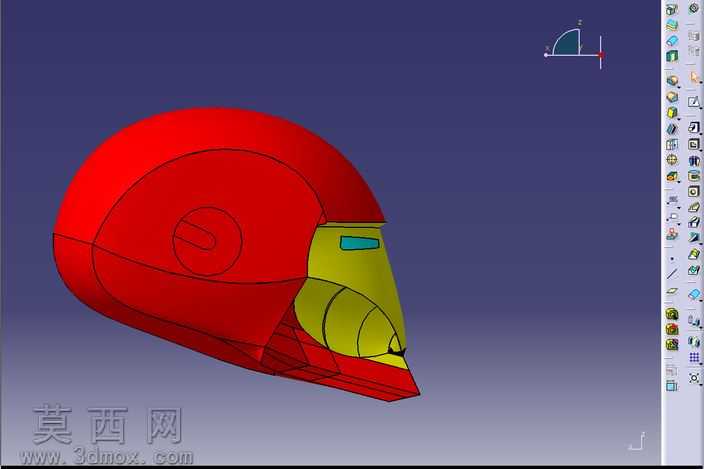The image size is (704, 469).
Task: Open the flyout arrow beside the Pocket icon
Action: pyautogui.click(x=700, y=150)
